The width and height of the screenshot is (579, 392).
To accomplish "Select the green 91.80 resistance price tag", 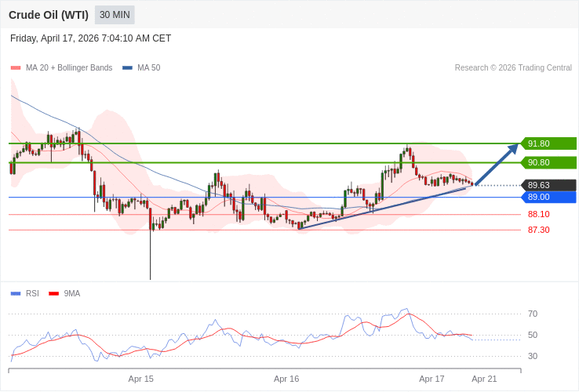I will (x=548, y=143).
